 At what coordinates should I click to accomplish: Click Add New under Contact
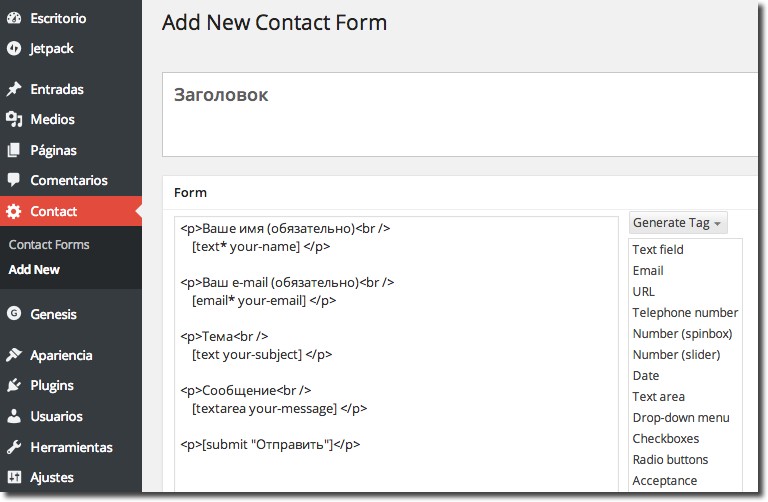pos(34,269)
